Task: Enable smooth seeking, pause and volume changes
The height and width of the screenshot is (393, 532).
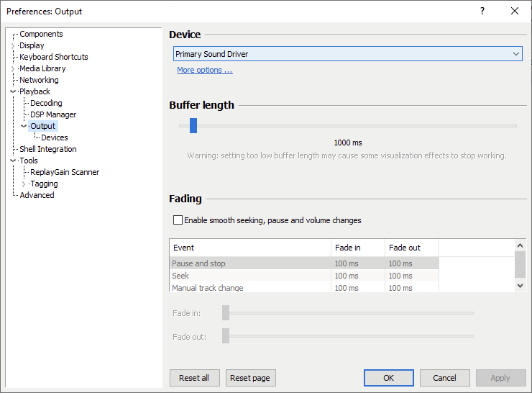Action: 178,220
